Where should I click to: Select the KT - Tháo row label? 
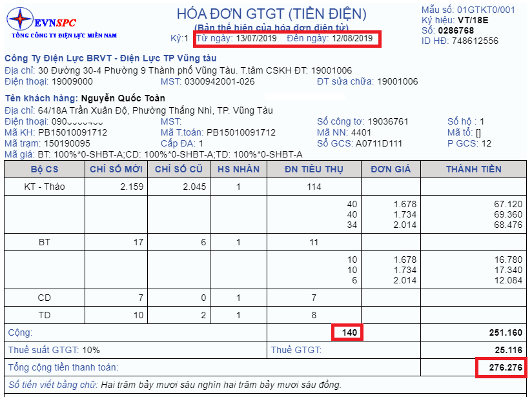point(45,187)
